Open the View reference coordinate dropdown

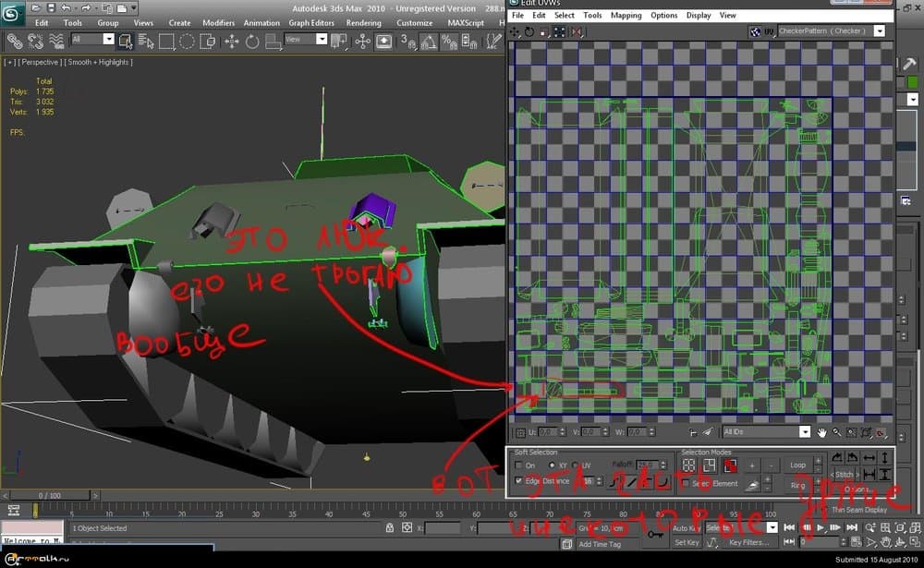pos(322,40)
